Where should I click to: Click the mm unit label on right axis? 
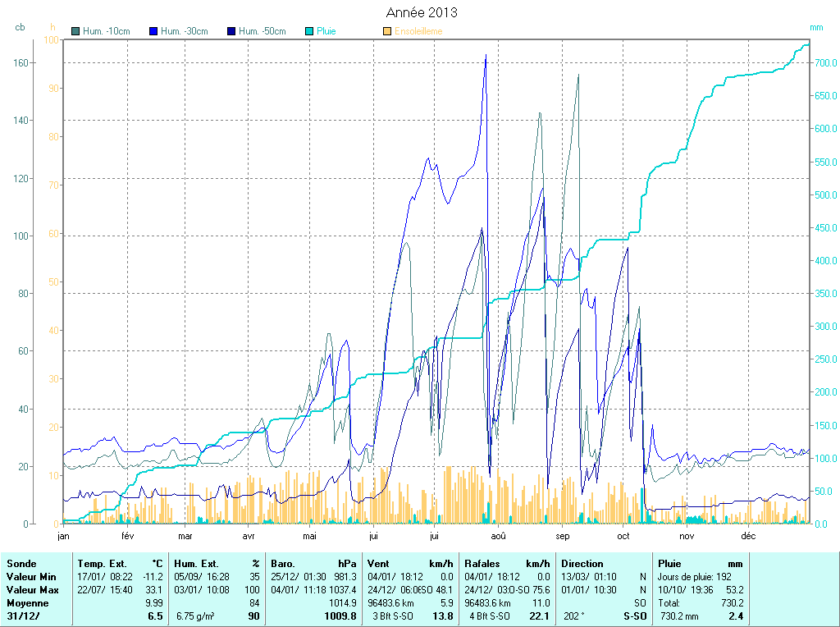(x=815, y=27)
